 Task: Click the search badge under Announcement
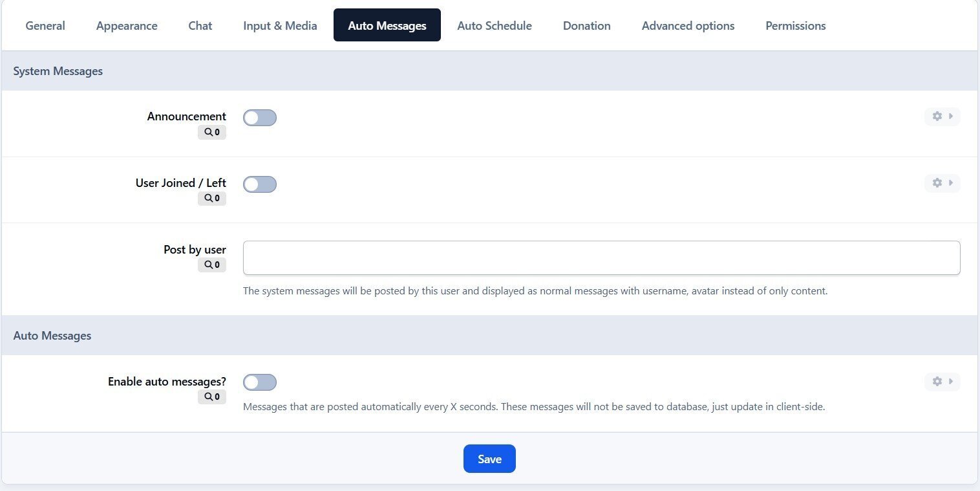click(x=212, y=133)
